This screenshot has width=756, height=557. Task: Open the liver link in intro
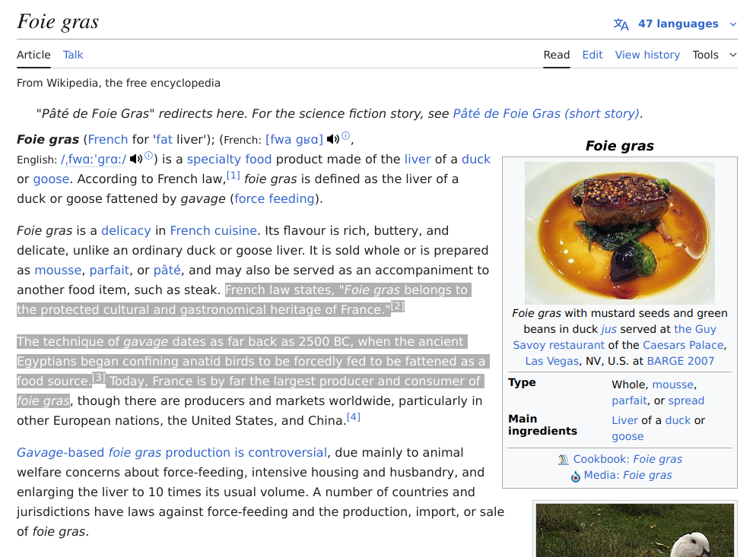click(418, 159)
